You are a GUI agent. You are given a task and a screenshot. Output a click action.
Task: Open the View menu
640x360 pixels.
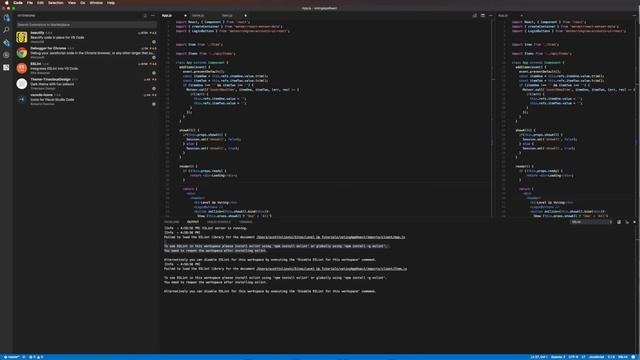point(72,2)
